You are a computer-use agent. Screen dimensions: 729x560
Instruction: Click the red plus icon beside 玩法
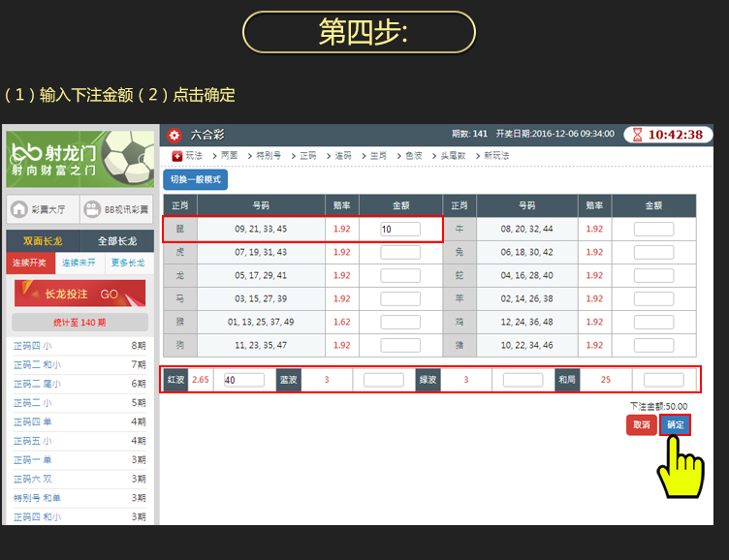(176, 156)
